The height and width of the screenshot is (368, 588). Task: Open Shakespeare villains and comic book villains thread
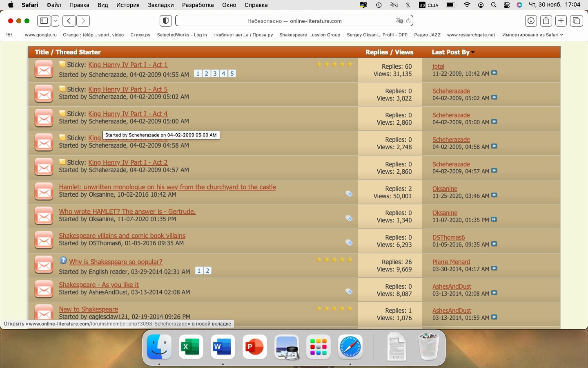122,236
